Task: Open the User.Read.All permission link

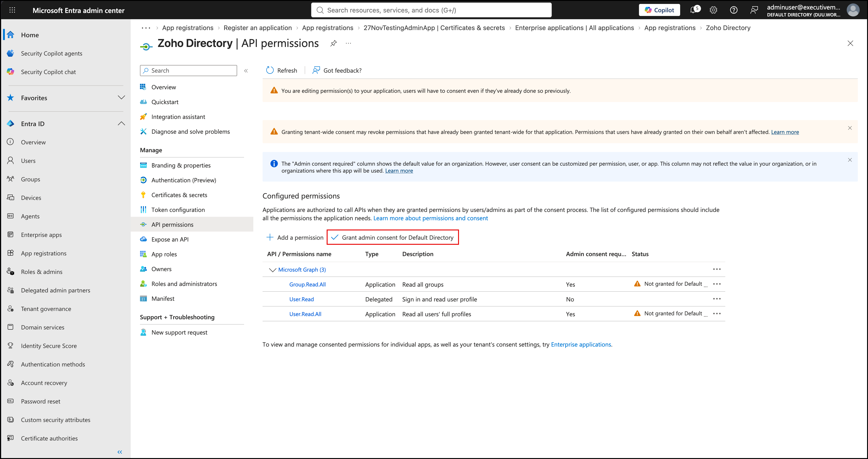Action: coord(305,314)
